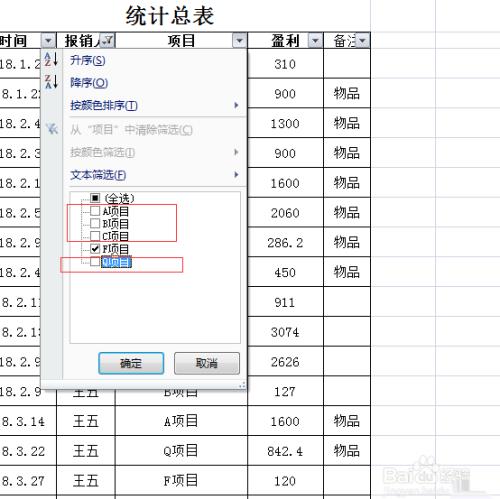This screenshot has width=500, height=499.
Task: Click the resize grip at filter panel corner
Action: coord(242,385)
